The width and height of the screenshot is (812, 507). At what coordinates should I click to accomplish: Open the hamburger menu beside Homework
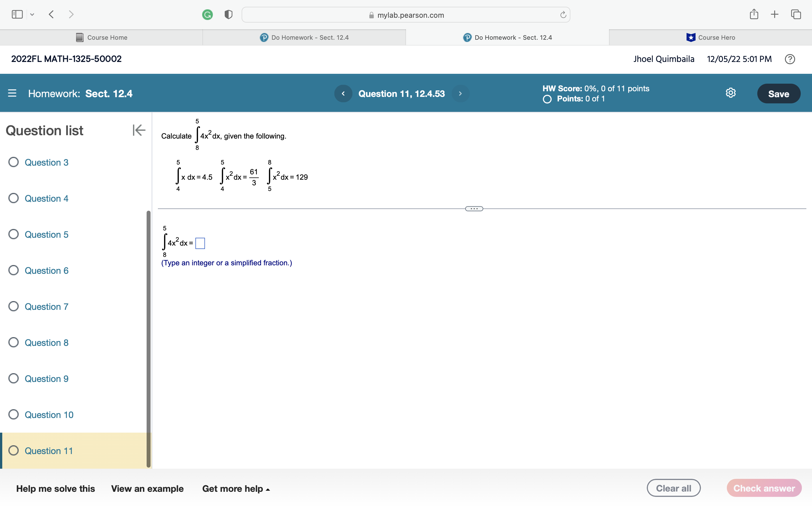tap(12, 93)
